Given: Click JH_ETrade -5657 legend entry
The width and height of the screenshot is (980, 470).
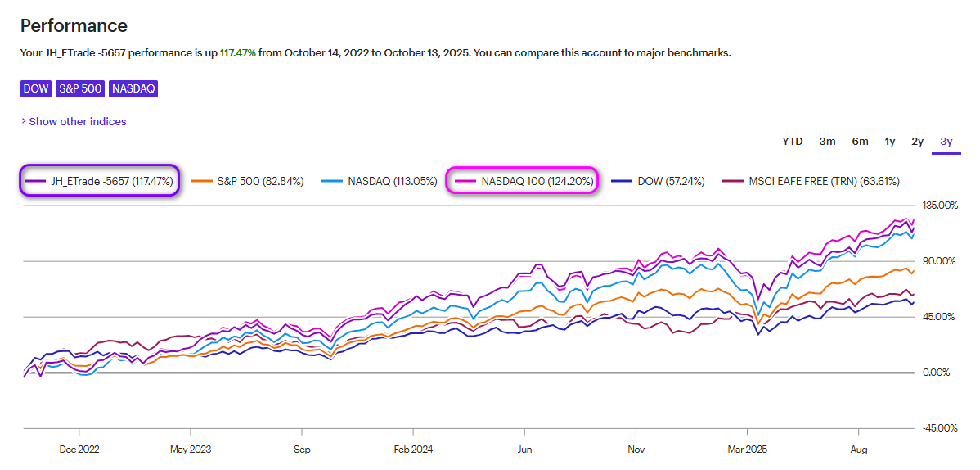Looking at the screenshot, I should [99, 181].
